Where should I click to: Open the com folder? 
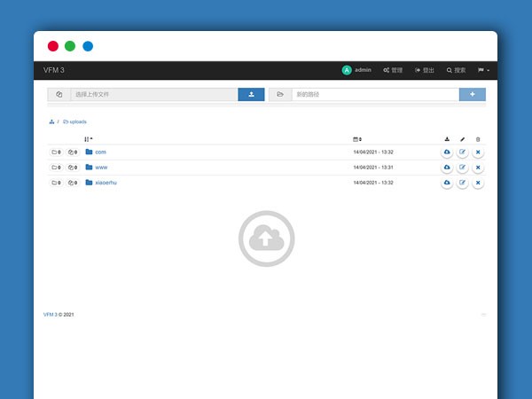pos(100,153)
